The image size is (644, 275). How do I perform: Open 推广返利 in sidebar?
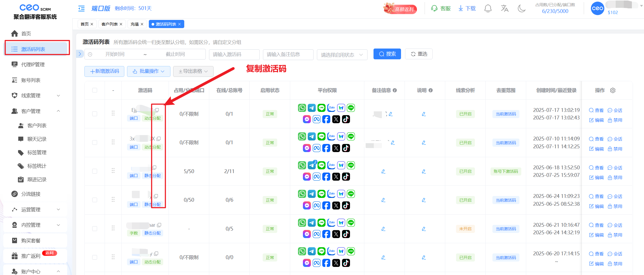click(x=35, y=256)
